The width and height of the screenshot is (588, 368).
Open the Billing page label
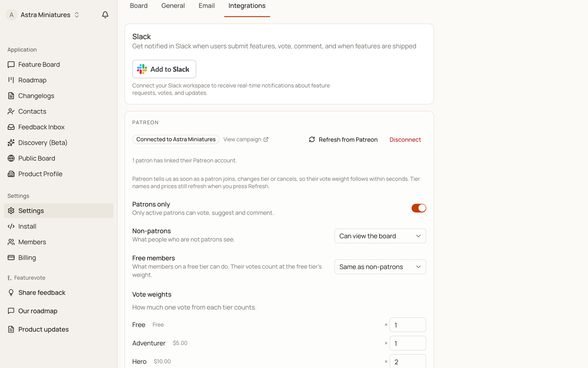click(27, 258)
